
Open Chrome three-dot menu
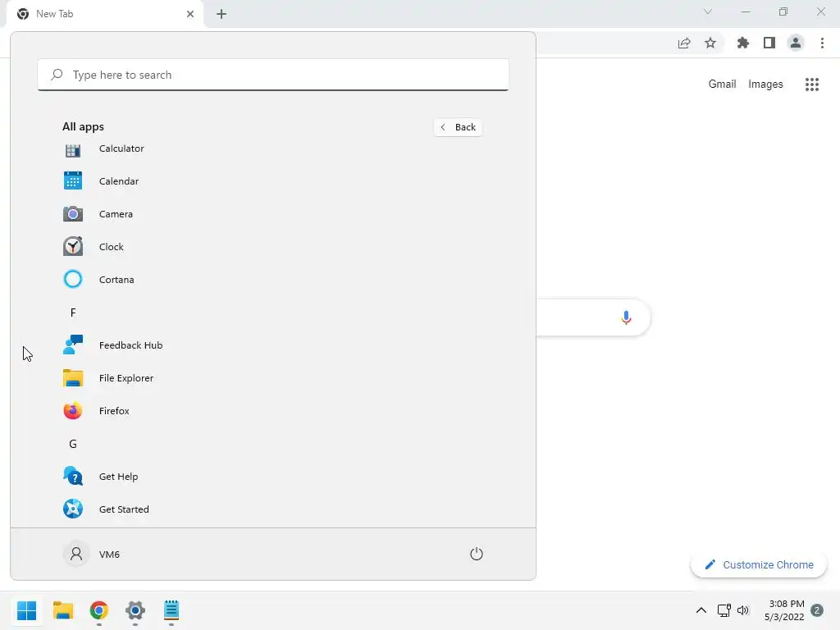click(822, 43)
